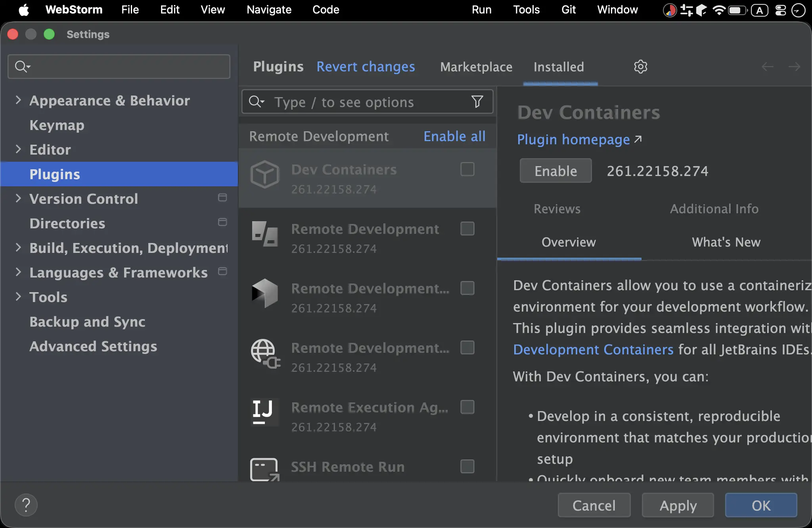Go forward with the right arrow
This screenshot has height=528, width=812.
point(794,67)
